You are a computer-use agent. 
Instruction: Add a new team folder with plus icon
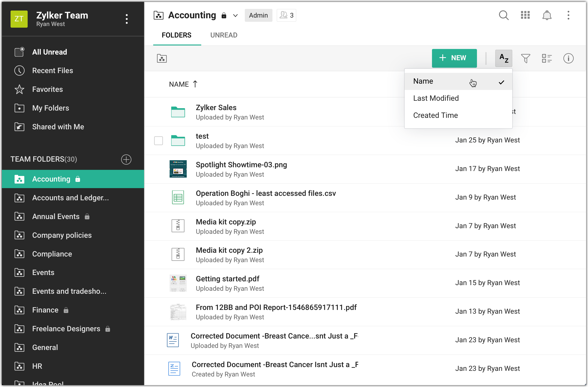[x=126, y=159]
